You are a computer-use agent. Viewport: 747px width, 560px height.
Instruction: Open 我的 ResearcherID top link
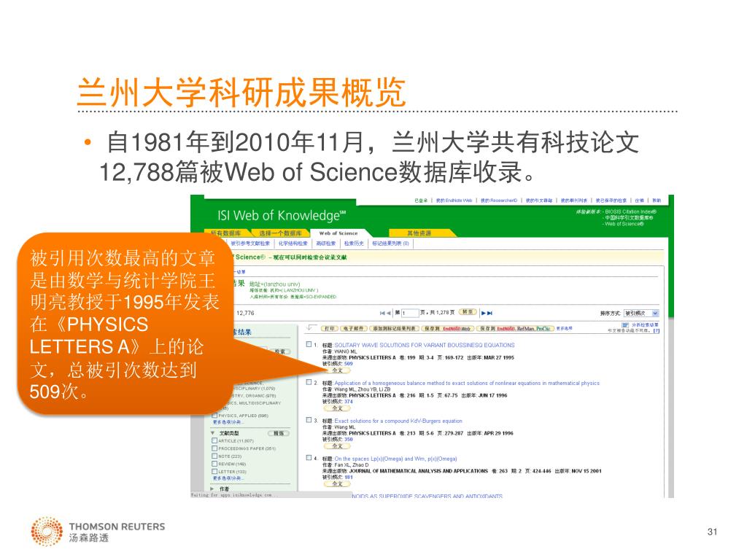pyautogui.click(x=499, y=201)
